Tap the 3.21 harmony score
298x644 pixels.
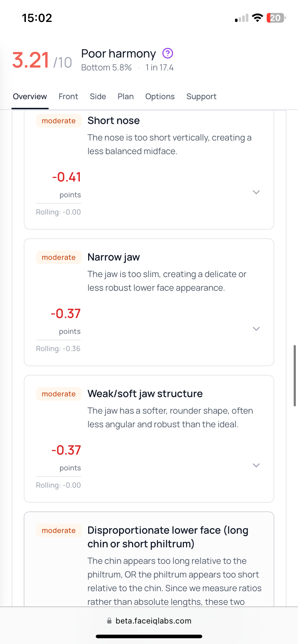pos(31,60)
